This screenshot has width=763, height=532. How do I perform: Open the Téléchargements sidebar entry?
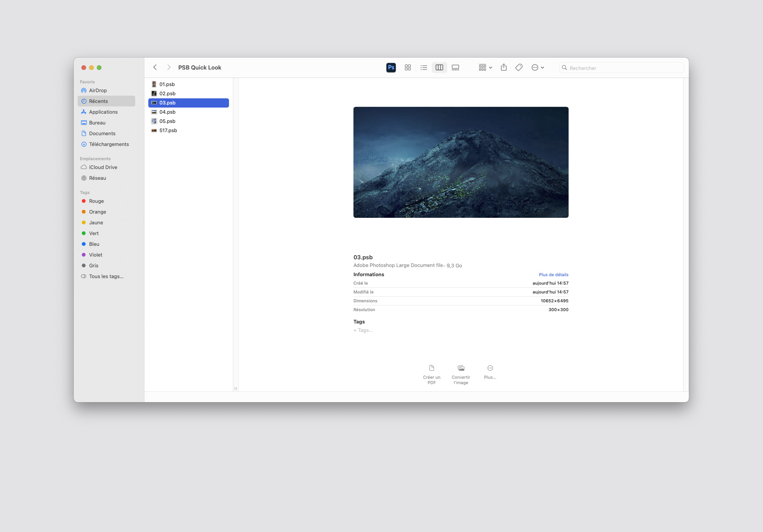(x=109, y=144)
